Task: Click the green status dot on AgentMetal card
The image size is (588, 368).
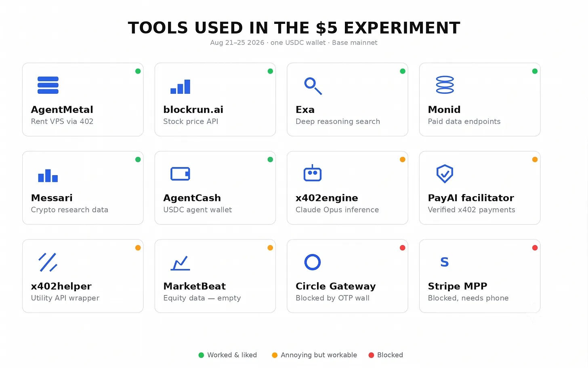Action: (138, 71)
